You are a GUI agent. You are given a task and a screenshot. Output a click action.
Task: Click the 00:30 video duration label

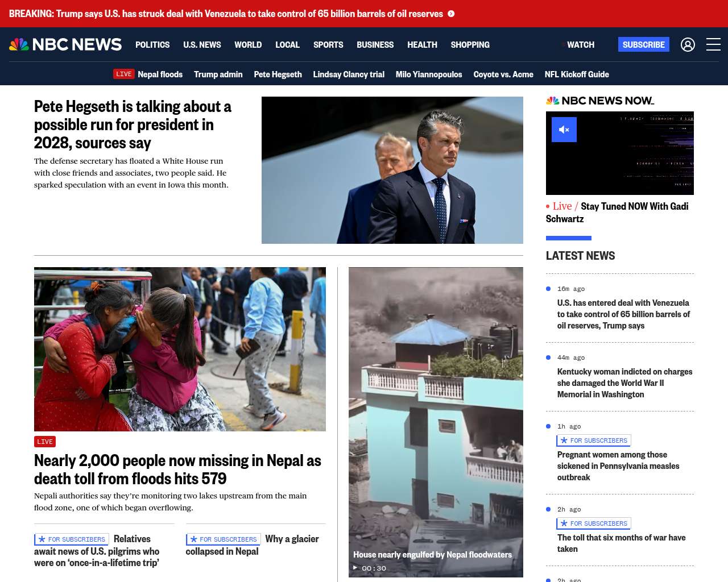(x=374, y=568)
